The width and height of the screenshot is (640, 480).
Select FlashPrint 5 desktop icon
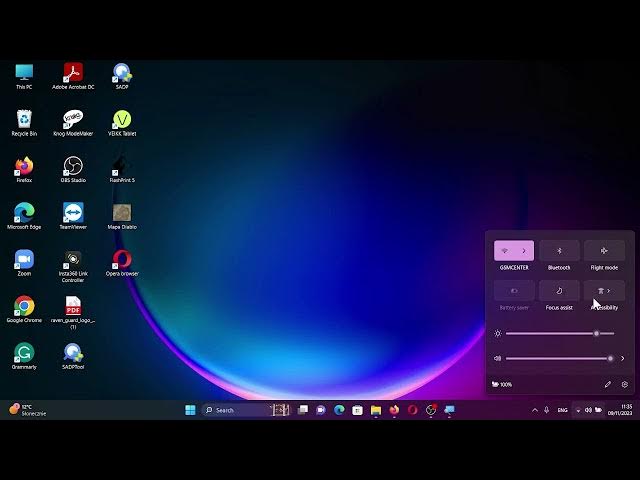tap(122, 169)
